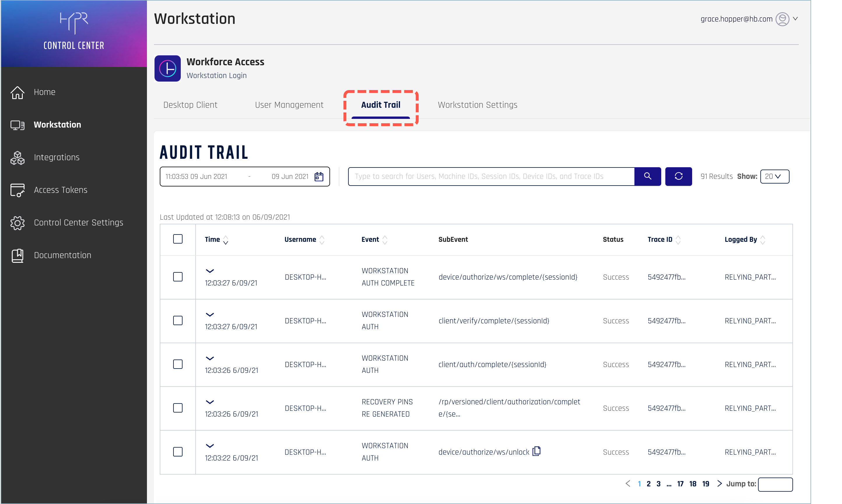Expand the first 12:03:27 row chevron
The image size is (842, 504).
pyautogui.click(x=210, y=271)
